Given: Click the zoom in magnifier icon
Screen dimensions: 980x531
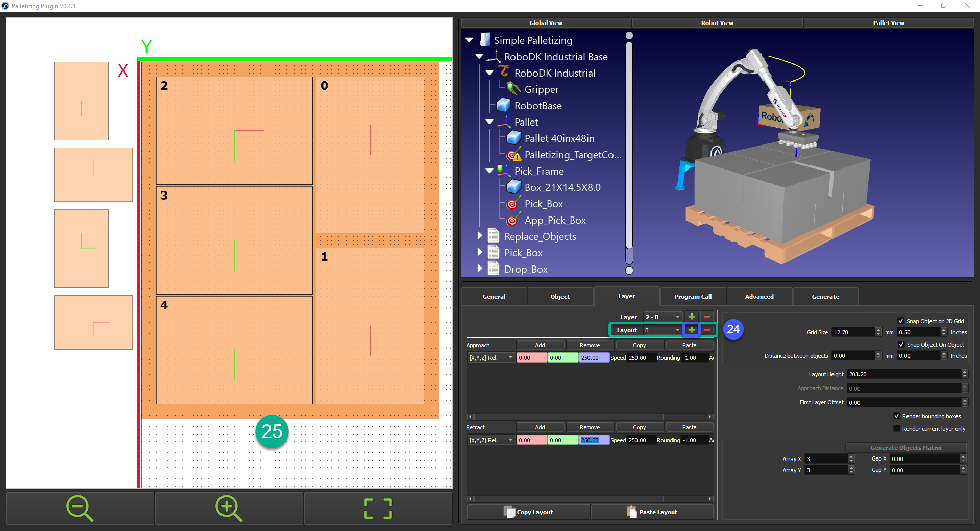Looking at the screenshot, I should click(228, 508).
